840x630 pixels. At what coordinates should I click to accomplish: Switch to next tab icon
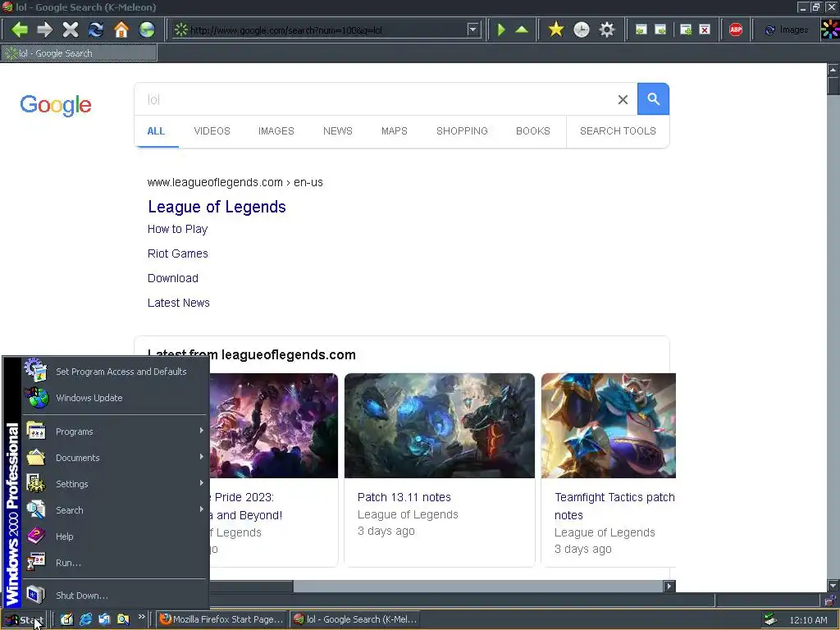click(660, 30)
